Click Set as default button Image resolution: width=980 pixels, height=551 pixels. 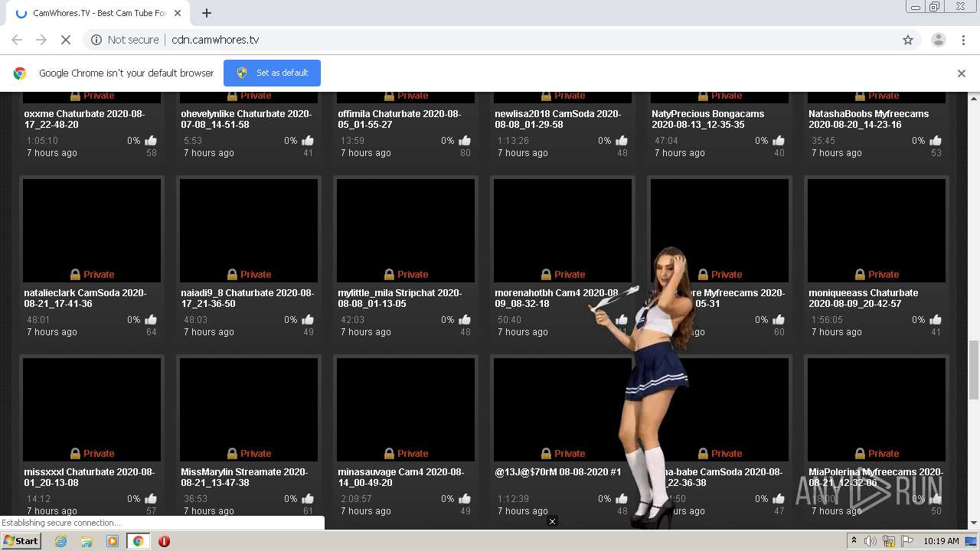coord(272,73)
